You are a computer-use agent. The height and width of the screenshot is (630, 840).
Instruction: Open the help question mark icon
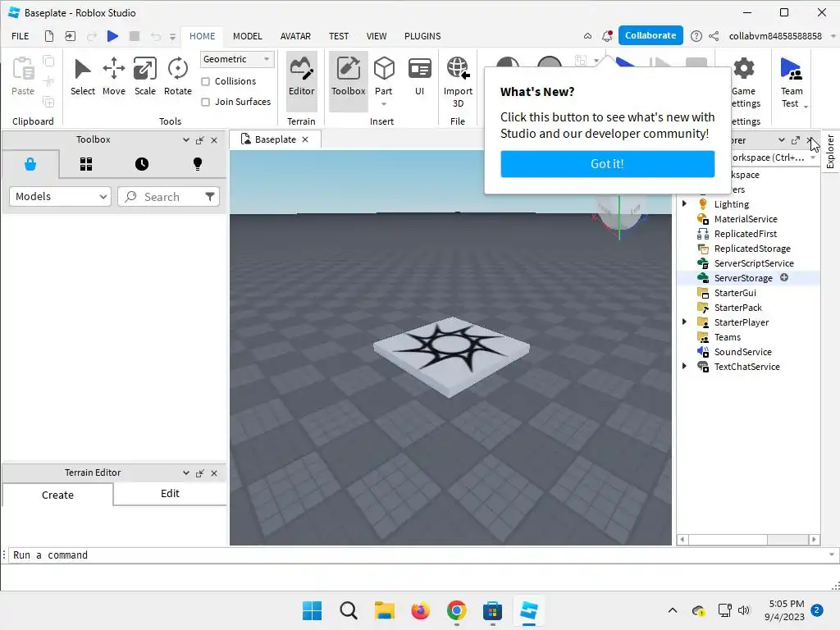coord(696,36)
